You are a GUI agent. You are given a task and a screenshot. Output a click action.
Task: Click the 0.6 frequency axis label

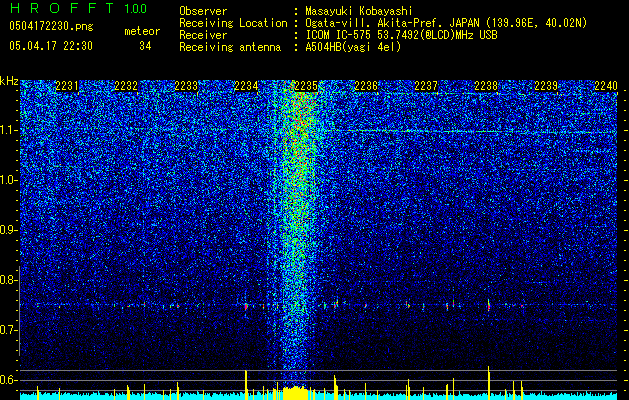click(x=8, y=380)
